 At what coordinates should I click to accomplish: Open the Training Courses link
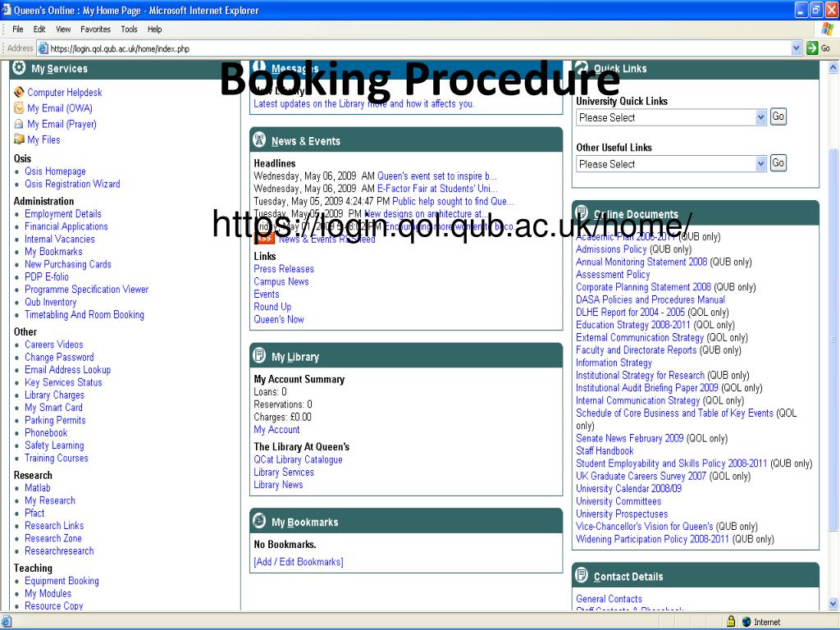tap(57, 458)
